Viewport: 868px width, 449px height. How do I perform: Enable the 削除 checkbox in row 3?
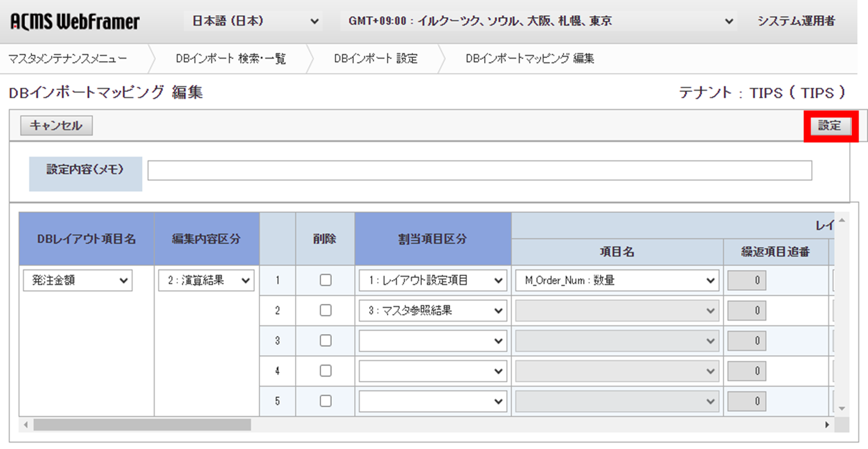[x=325, y=340]
